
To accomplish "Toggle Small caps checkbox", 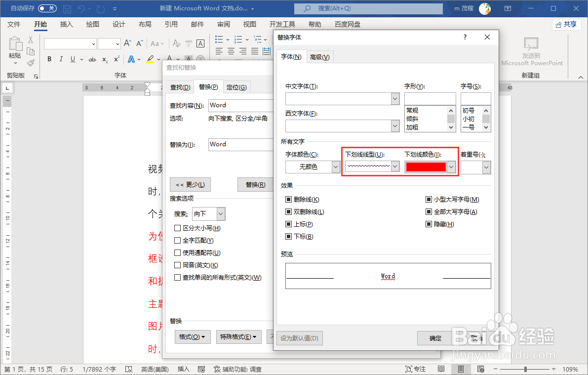I will pos(429,199).
